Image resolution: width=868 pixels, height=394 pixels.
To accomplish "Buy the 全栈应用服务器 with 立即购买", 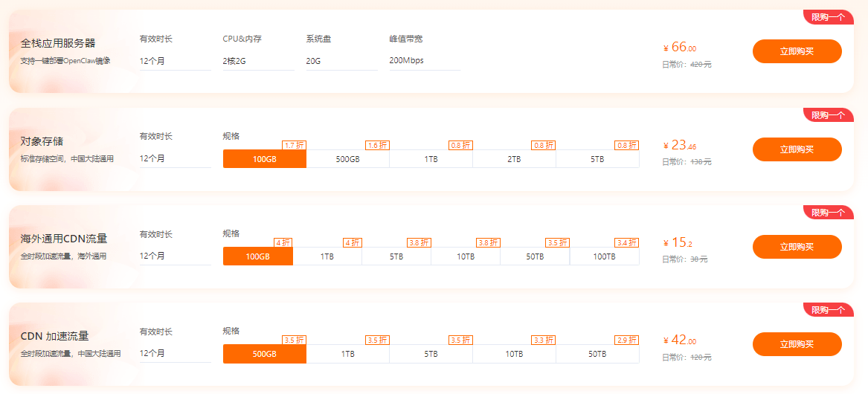I will click(797, 51).
